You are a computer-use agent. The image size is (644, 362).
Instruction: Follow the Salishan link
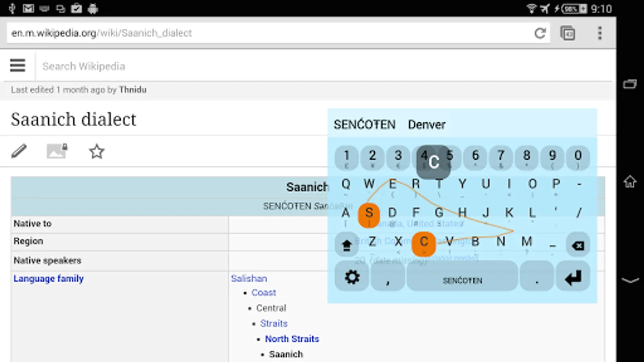(x=249, y=278)
